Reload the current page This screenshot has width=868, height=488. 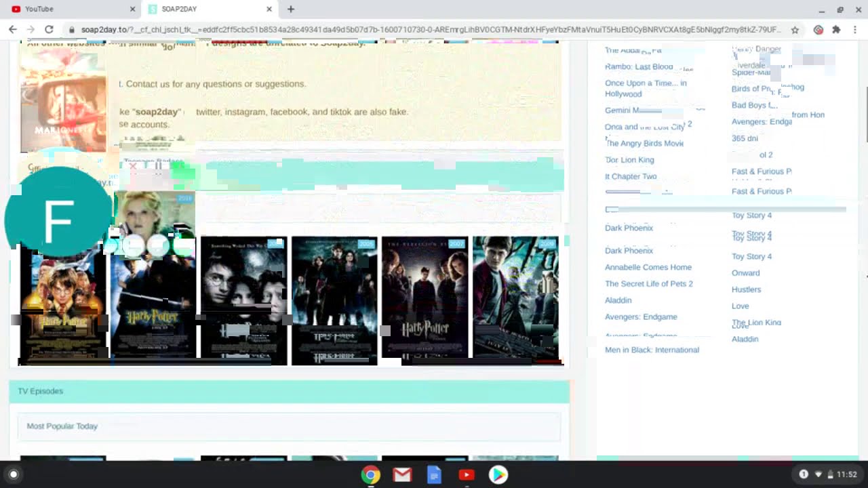point(49,30)
